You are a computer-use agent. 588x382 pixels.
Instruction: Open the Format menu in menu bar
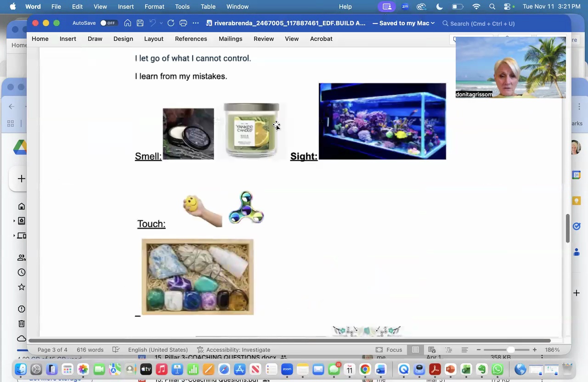coord(154,6)
